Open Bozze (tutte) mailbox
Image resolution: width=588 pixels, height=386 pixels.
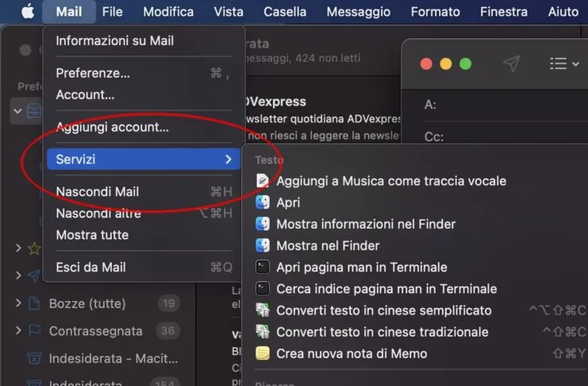click(x=87, y=303)
